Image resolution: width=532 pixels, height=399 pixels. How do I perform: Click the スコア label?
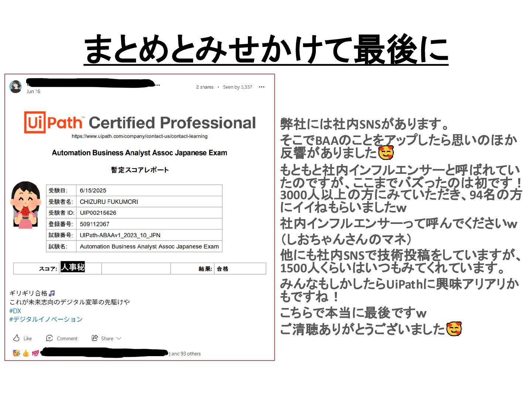click(48, 269)
